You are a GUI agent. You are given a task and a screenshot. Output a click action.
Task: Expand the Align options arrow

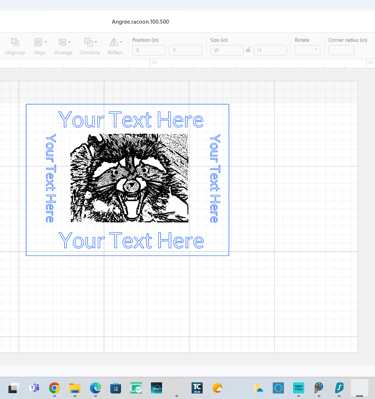pos(45,42)
